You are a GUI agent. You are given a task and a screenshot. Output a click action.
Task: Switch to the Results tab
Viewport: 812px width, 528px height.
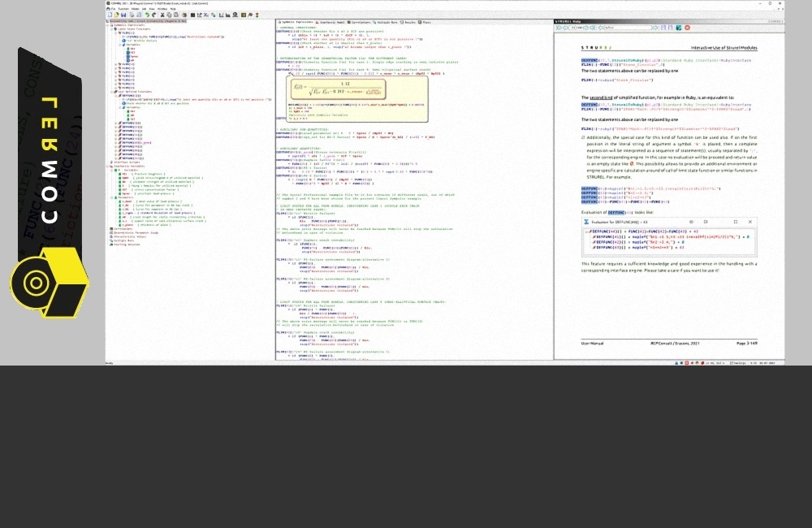click(408, 22)
